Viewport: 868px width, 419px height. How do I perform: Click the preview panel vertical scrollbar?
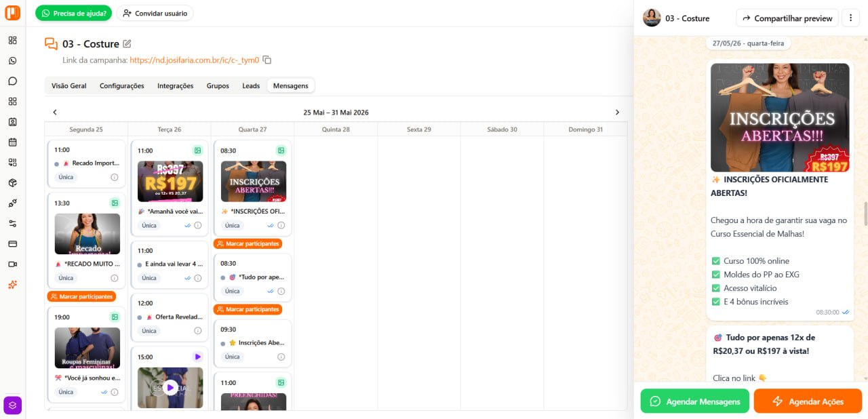point(865,214)
